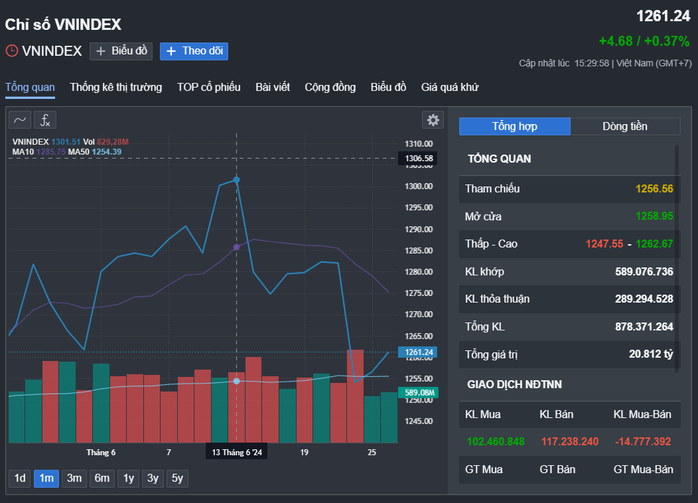Open chart settings gear icon
Viewport: 698px width, 503px height.
(x=433, y=120)
